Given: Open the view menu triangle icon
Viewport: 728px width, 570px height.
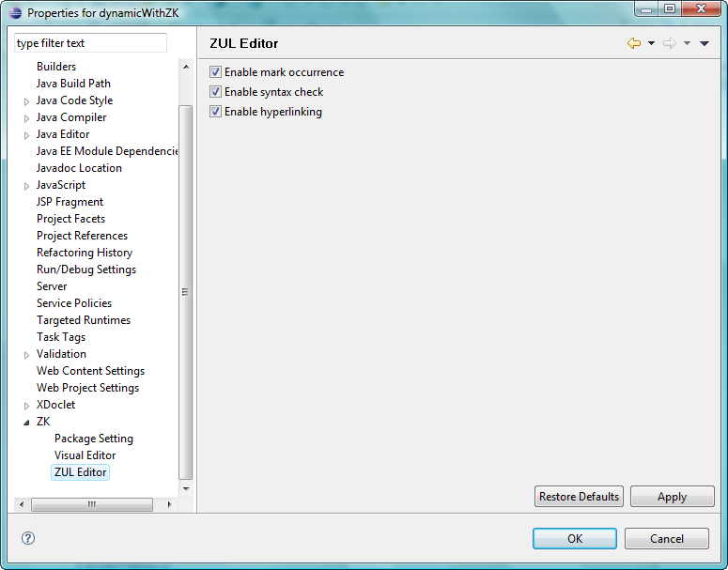Looking at the screenshot, I should click(705, 43).
